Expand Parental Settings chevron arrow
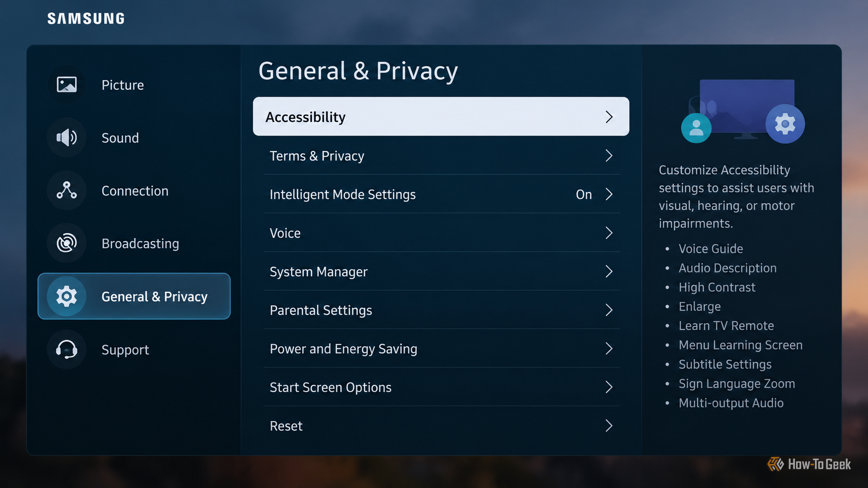This screenshot has width=868, height=488. tap(609, 310)
